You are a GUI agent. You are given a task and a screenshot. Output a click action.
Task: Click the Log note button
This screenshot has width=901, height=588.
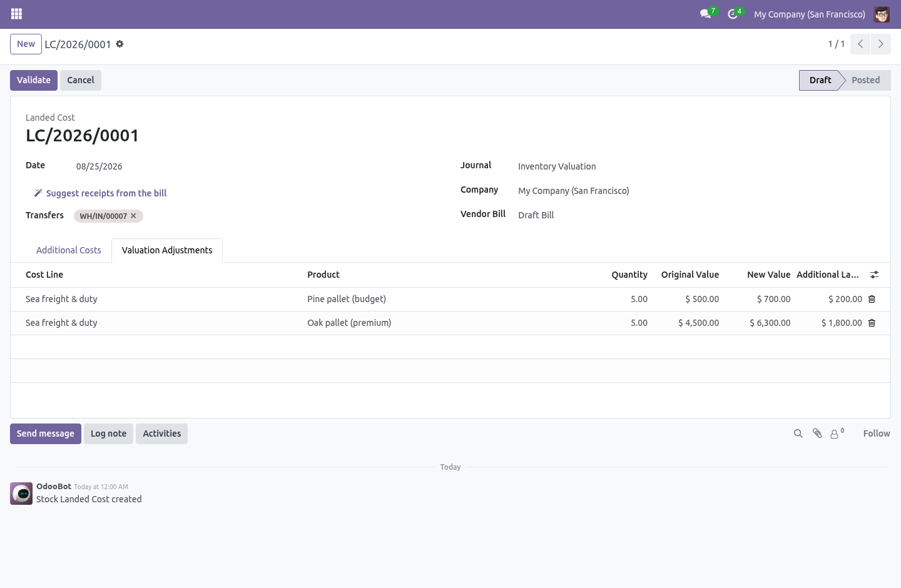tap(108, 433)
